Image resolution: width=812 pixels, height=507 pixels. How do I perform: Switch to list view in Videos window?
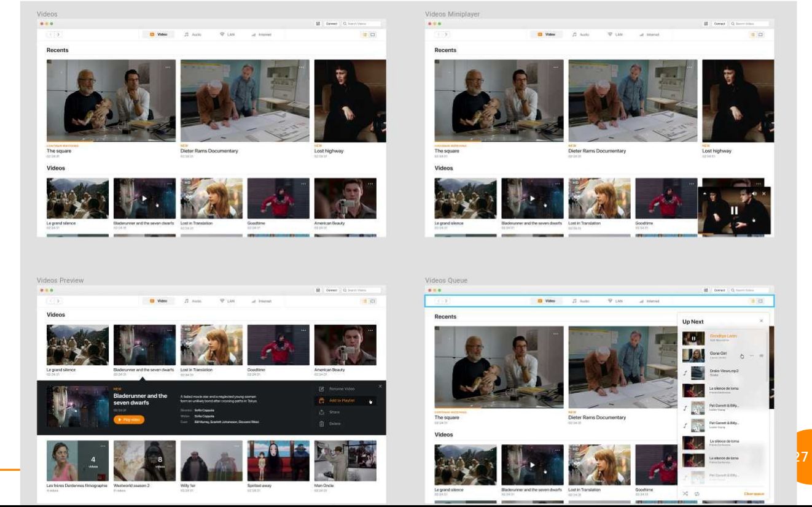(x=364, y=34)
